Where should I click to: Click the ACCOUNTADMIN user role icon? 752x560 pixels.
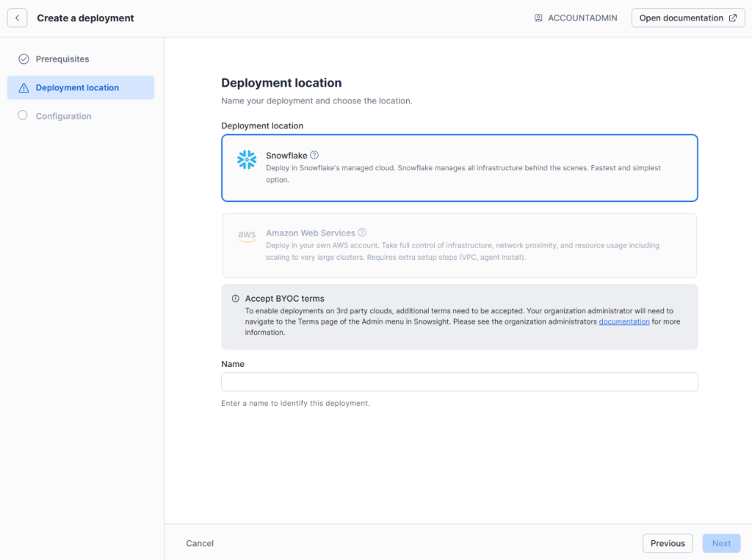538,18
